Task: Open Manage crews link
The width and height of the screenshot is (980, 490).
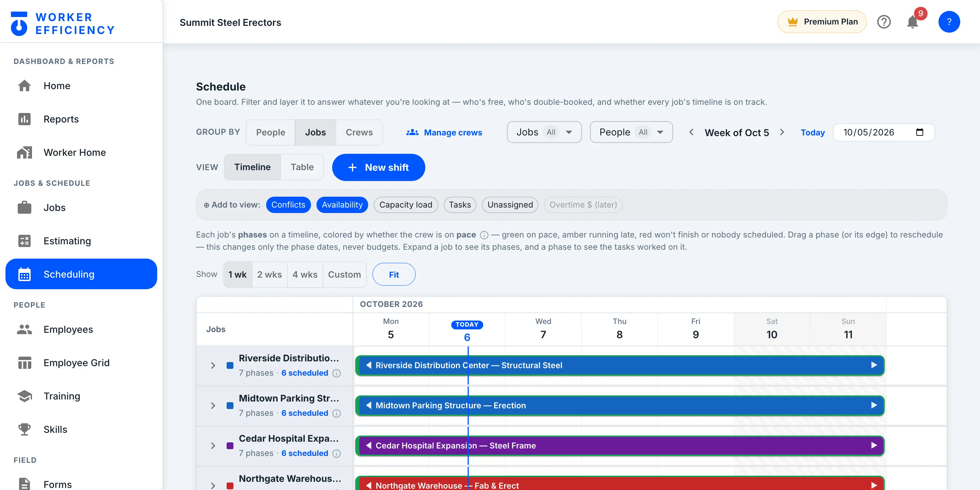Action: coord(444,132)
